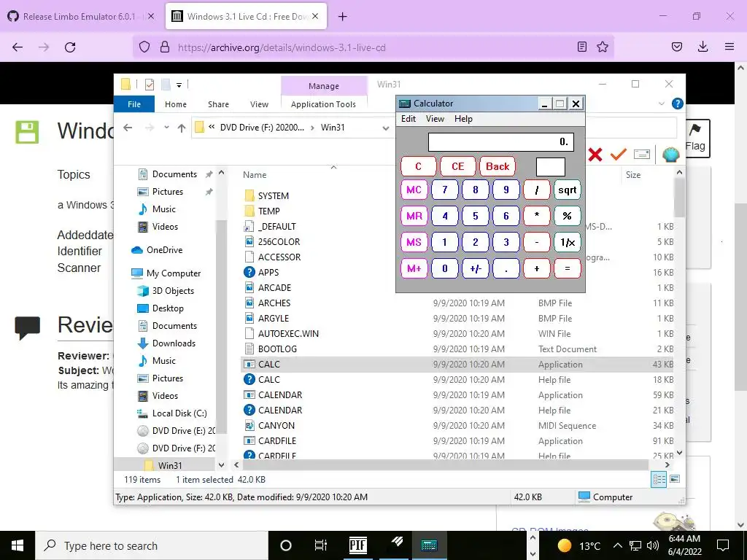
Task: Click the Explorer back arrow
Action: coord(128,128)
